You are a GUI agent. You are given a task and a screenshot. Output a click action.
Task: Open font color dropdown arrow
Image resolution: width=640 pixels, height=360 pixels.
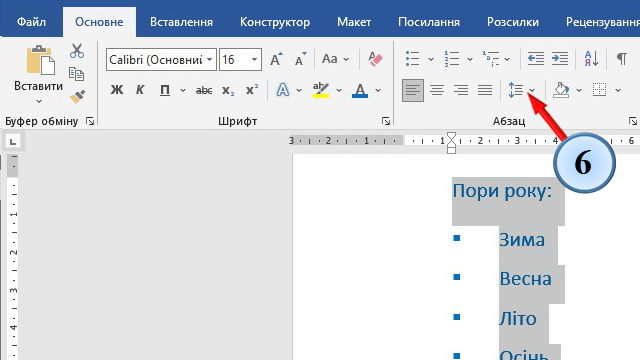tap(378, 90)
